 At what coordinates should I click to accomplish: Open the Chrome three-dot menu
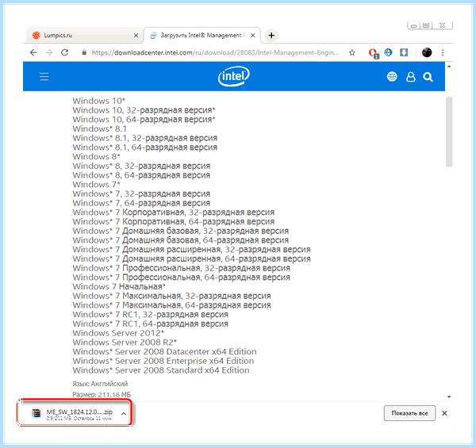coord(443,53)
